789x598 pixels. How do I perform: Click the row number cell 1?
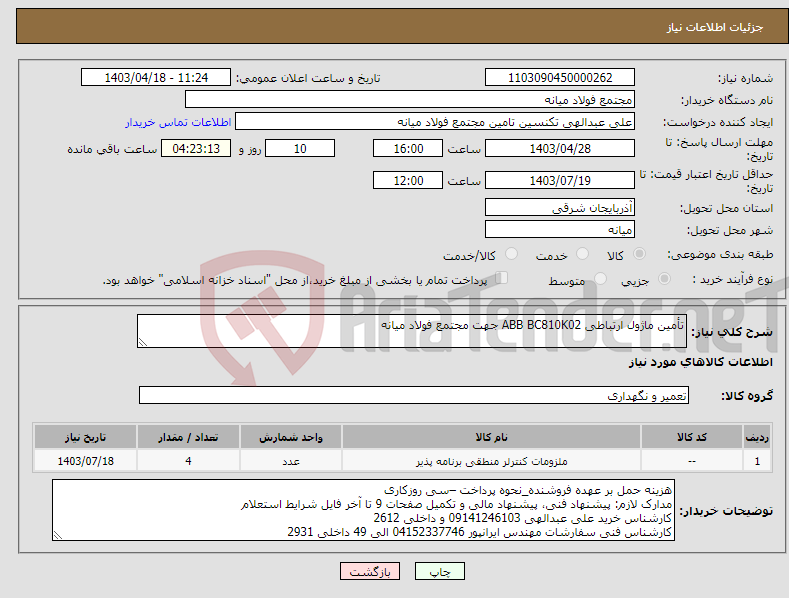coord(757,461)
